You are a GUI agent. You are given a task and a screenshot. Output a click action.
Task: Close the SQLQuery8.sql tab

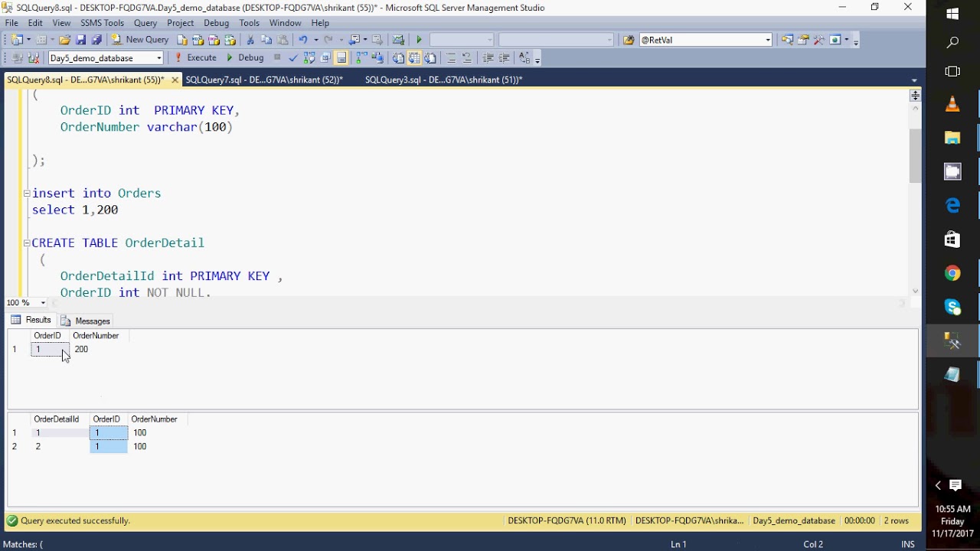pos(175,80)
